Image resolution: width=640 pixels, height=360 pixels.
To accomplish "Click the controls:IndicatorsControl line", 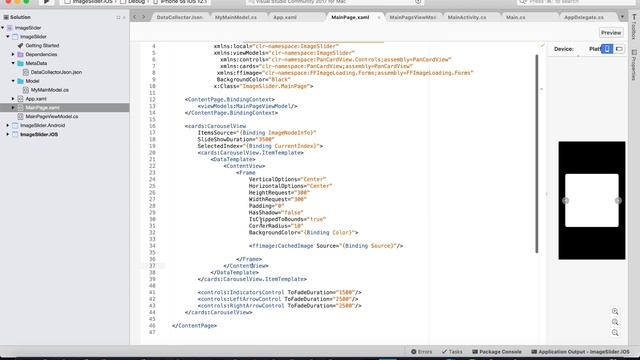I will (280, 292).
